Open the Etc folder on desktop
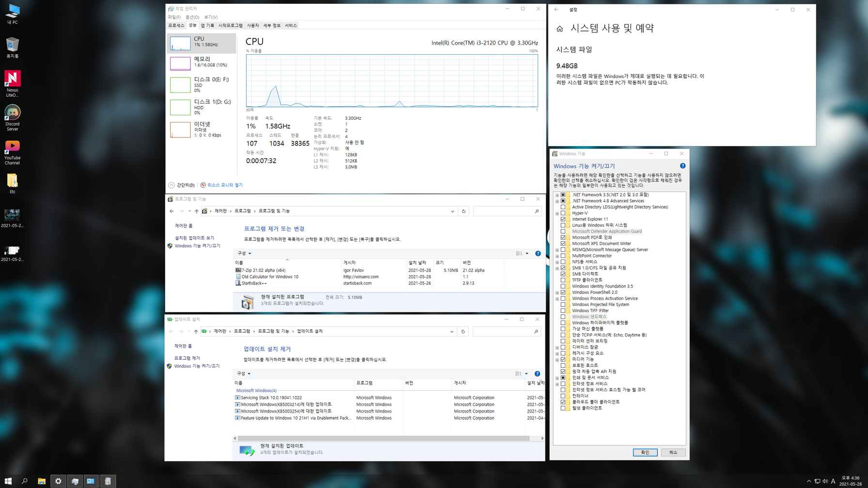 [x=12, y=183]
